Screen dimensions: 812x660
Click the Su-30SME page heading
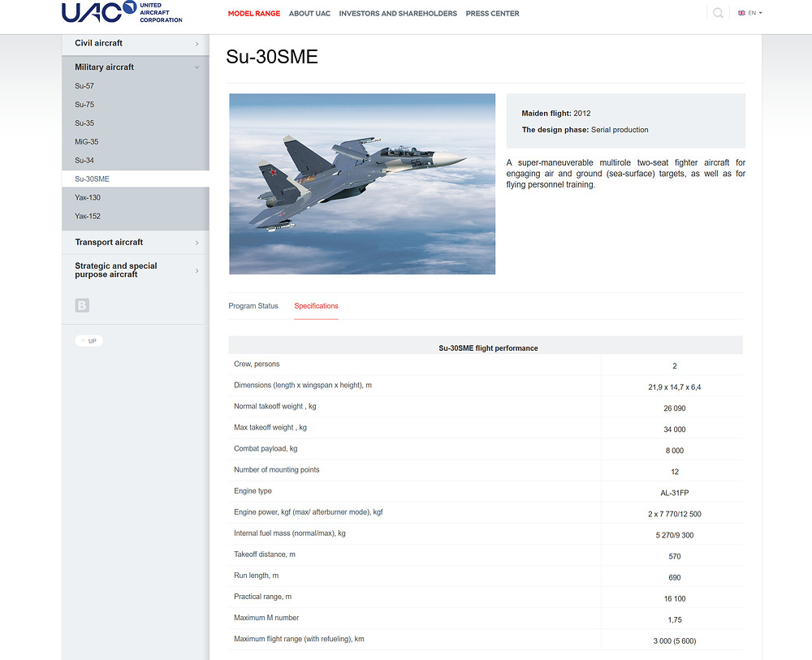pos(272,57)
